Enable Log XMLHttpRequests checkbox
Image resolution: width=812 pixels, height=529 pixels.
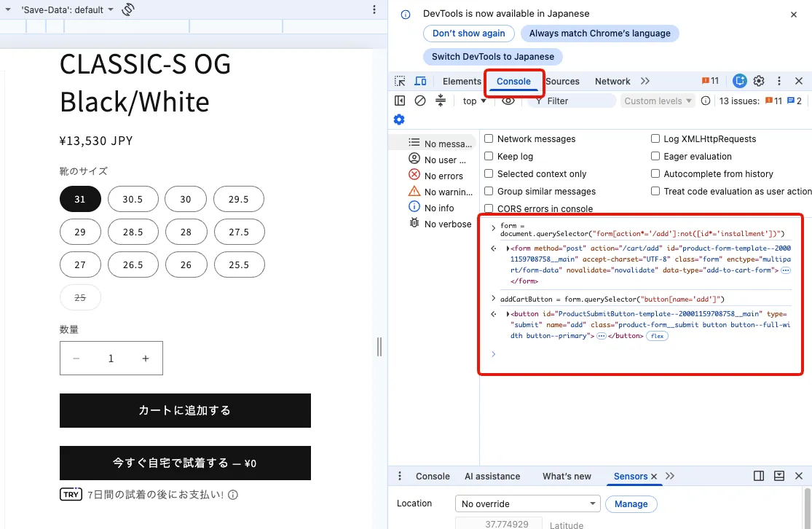(x=655, y=139)
